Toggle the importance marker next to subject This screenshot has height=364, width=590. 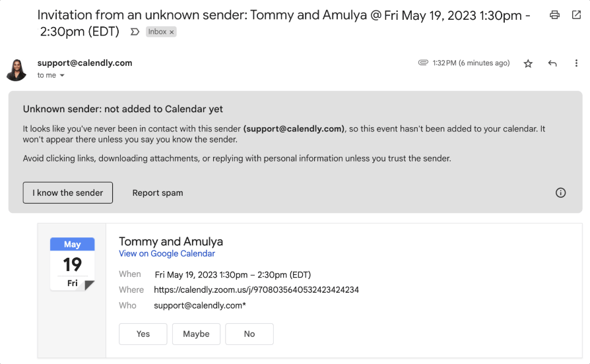tap(135, 32)
